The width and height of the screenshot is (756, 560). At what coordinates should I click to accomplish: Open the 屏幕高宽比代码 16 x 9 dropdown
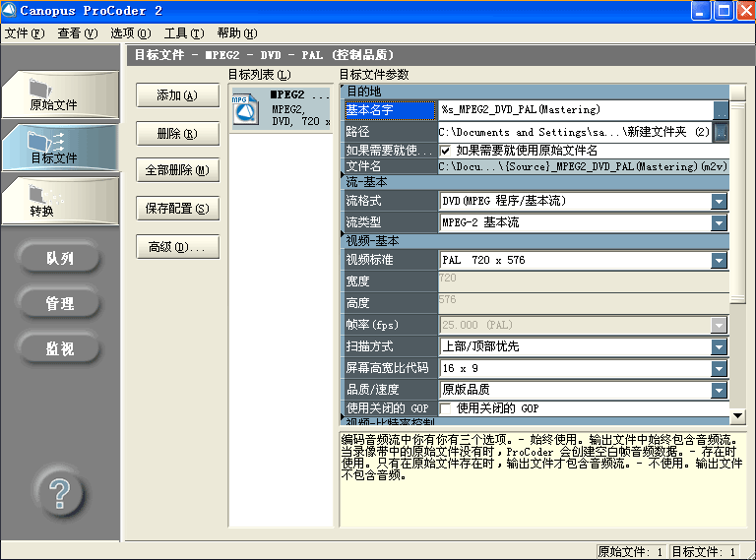(719, 369)
